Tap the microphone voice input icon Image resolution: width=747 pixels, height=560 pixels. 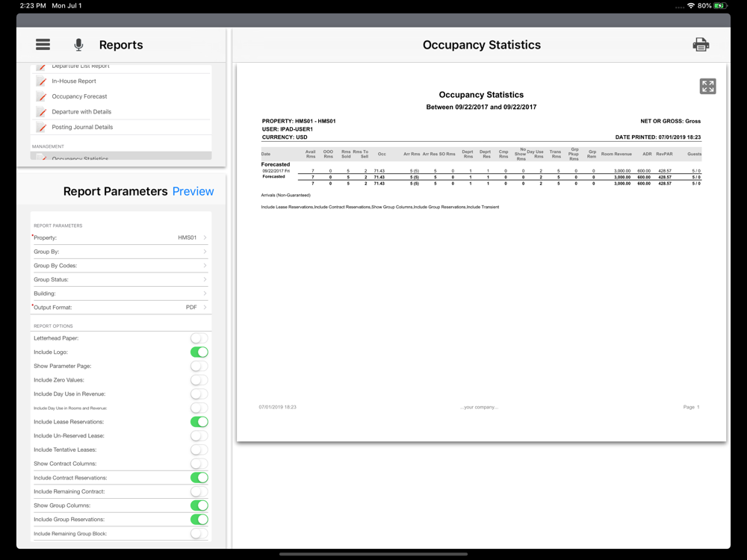pos(78,45)
